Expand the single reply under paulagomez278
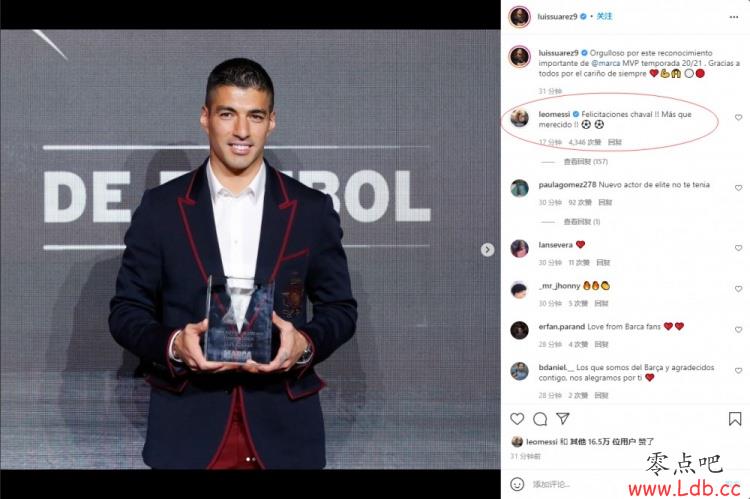The width and height of the screenshot is (750, 499). 582,222
